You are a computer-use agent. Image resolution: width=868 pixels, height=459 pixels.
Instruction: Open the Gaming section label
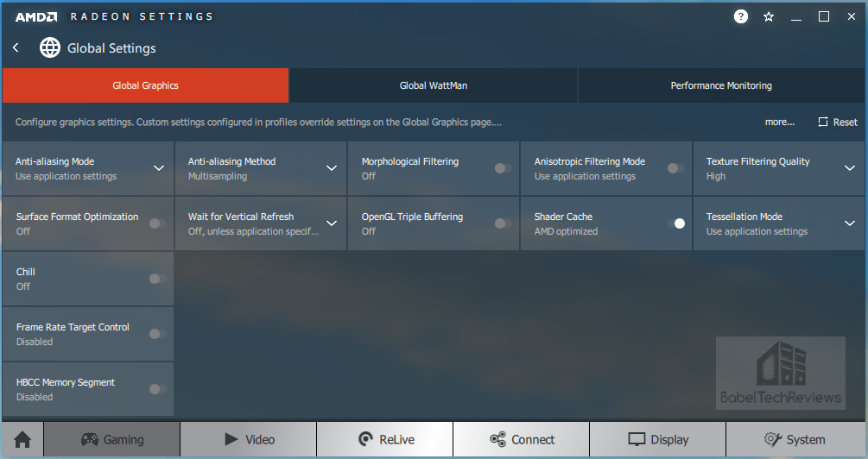124,440
